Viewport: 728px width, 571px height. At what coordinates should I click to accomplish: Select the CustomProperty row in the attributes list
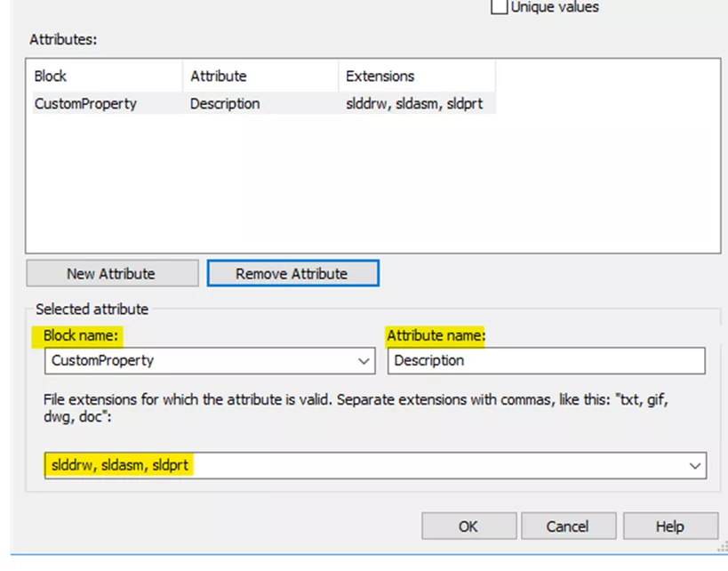[264, 103]
